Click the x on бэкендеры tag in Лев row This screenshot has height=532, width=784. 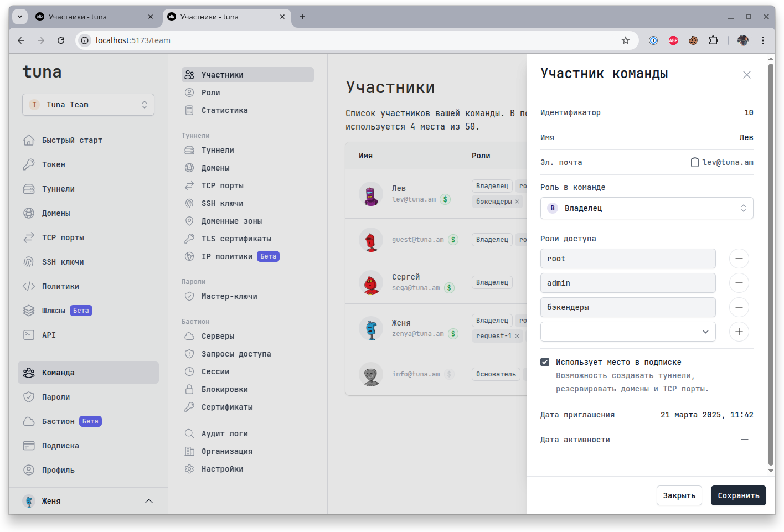pos(517,202)
